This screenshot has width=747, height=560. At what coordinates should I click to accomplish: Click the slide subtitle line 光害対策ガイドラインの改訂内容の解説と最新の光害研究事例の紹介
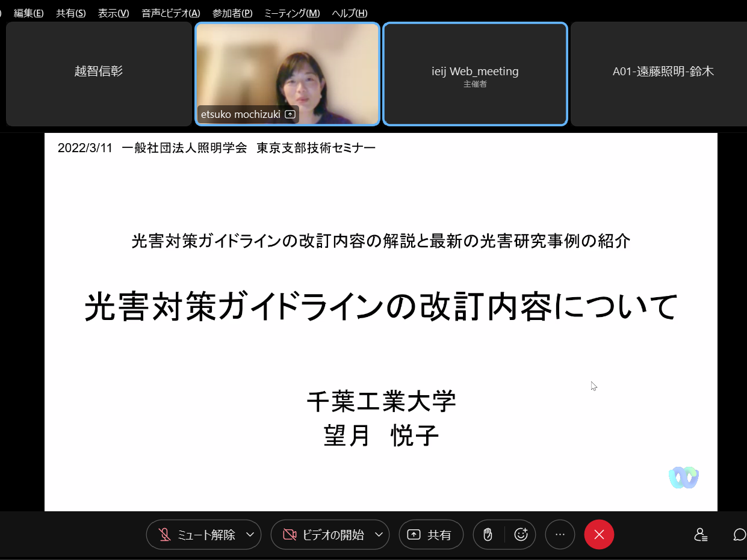pyautogui.click(x=381, y=241)
